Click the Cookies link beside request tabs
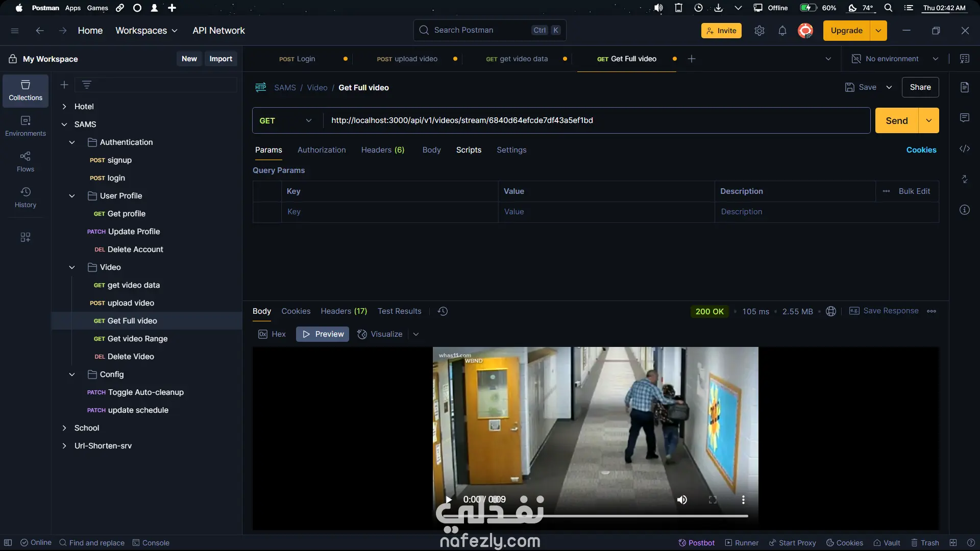 921,150
